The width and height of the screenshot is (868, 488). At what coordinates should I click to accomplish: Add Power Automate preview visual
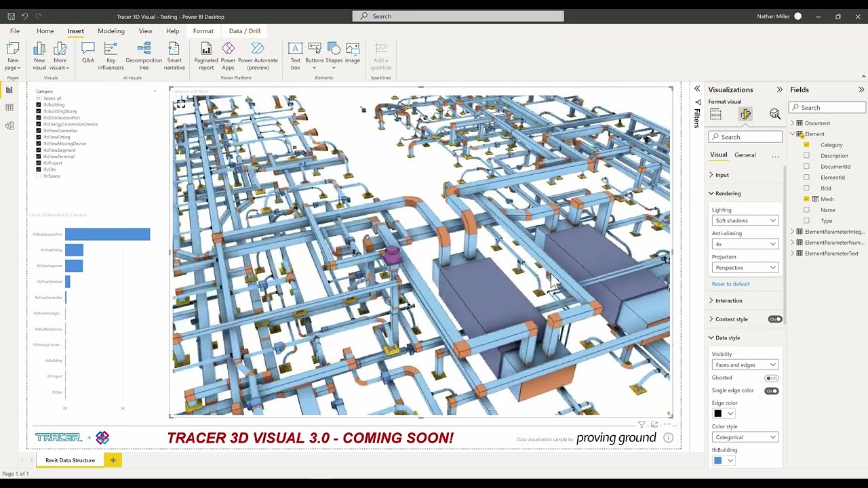coord(258,56)
